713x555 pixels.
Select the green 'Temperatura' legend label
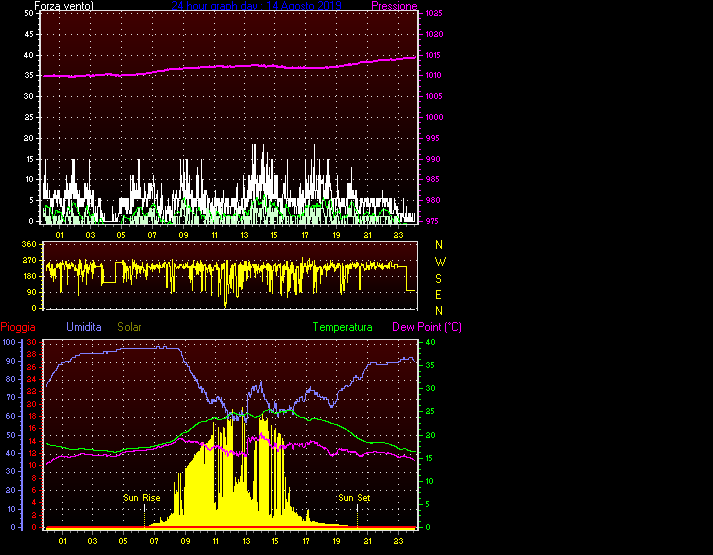point(342,327)
